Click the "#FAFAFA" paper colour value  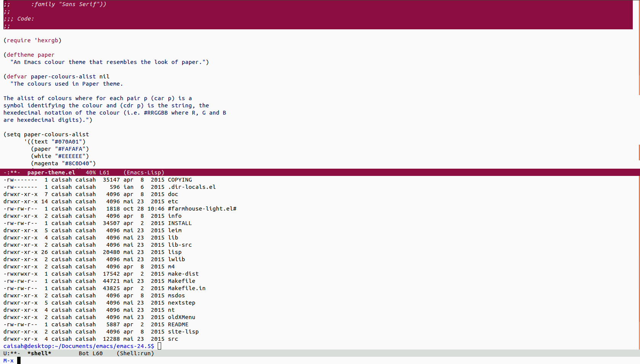click(70, 149)
